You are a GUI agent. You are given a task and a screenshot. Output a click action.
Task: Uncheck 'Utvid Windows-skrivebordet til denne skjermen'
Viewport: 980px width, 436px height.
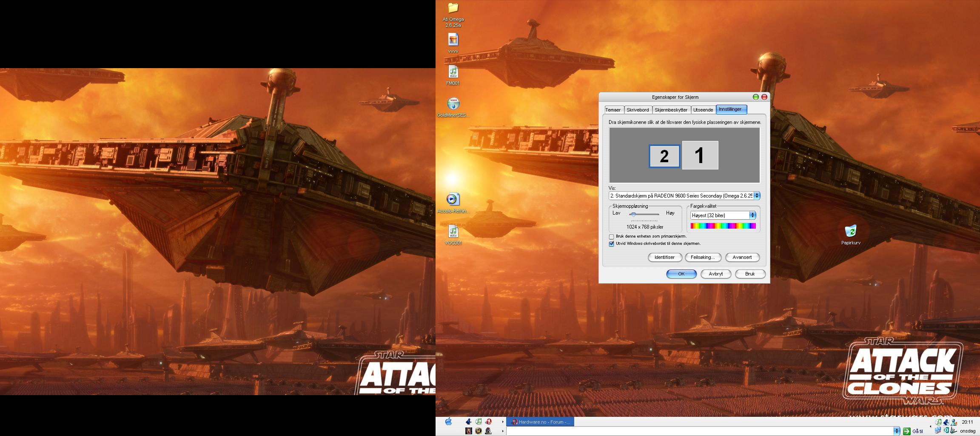(x=611, y=244)
